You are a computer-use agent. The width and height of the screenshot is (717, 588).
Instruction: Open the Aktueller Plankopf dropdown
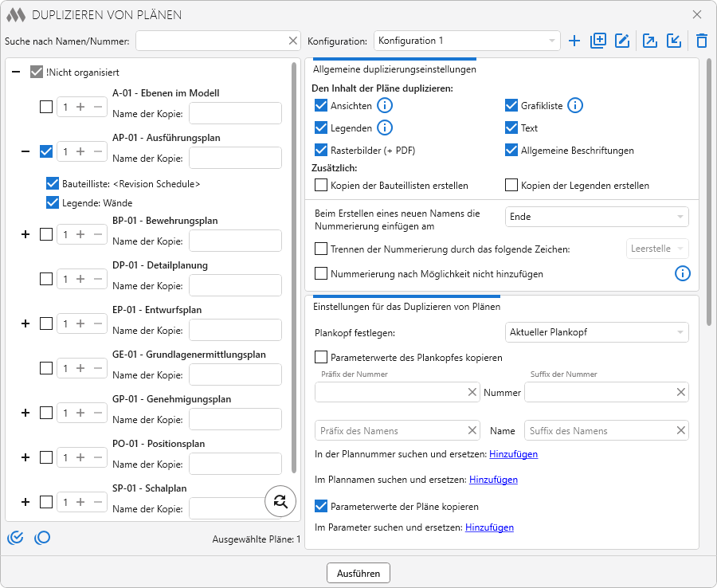597,332
